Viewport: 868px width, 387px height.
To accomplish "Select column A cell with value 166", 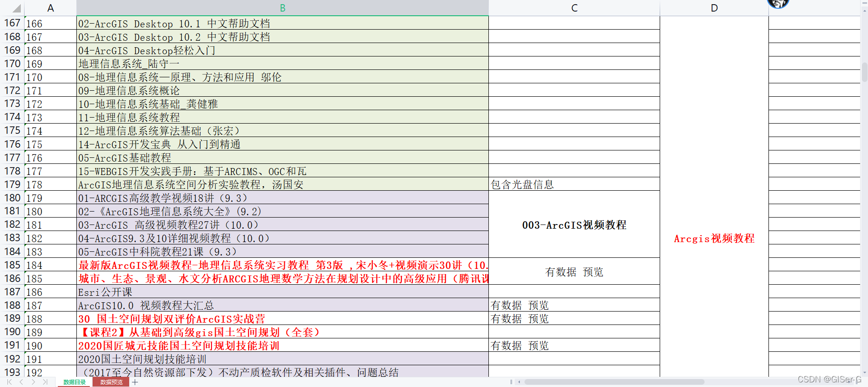I will coord(50,23).
